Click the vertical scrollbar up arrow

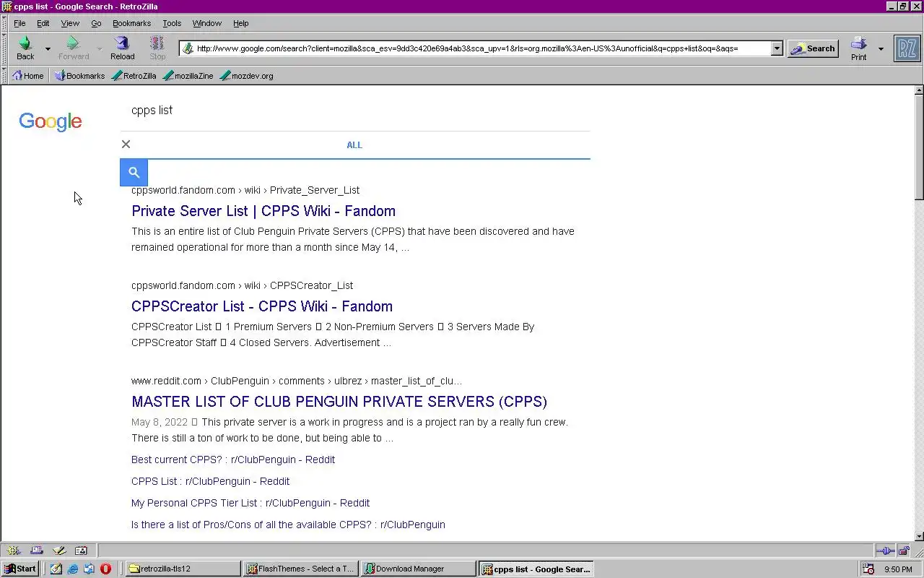coord(919,90)
